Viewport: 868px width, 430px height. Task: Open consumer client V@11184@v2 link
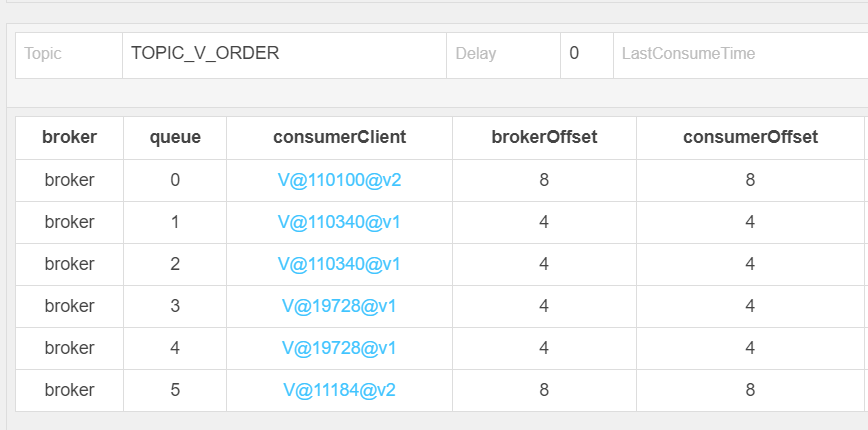pos(339,390)
